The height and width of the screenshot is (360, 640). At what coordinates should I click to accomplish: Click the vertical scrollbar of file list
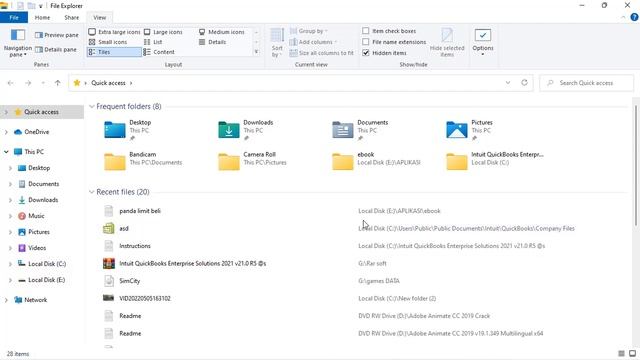[636, 165]
